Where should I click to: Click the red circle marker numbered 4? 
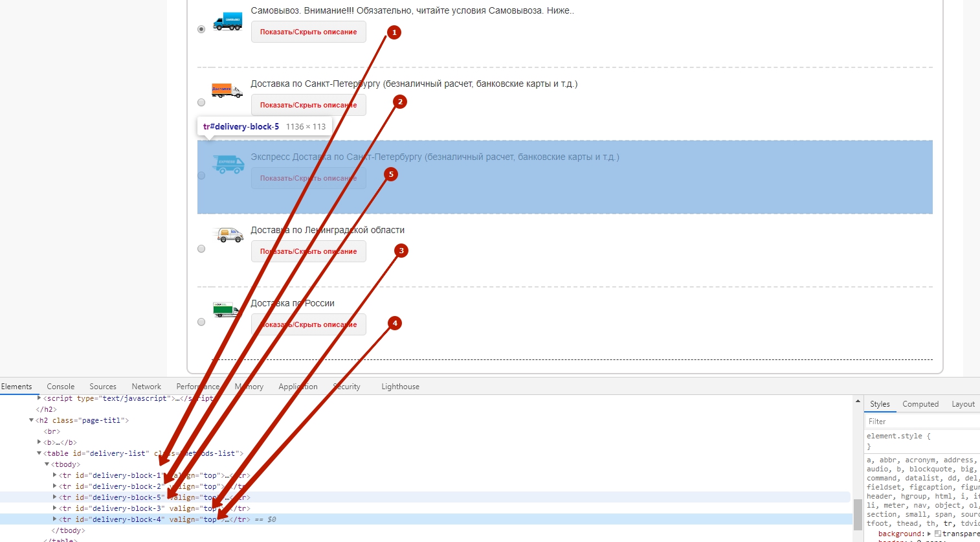(x=395, y=323)
